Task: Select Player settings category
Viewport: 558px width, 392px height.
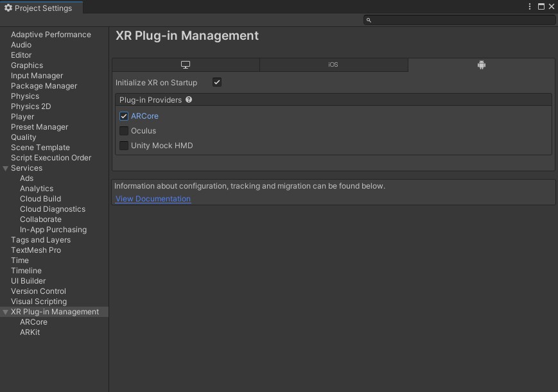Action: (22, 117)
